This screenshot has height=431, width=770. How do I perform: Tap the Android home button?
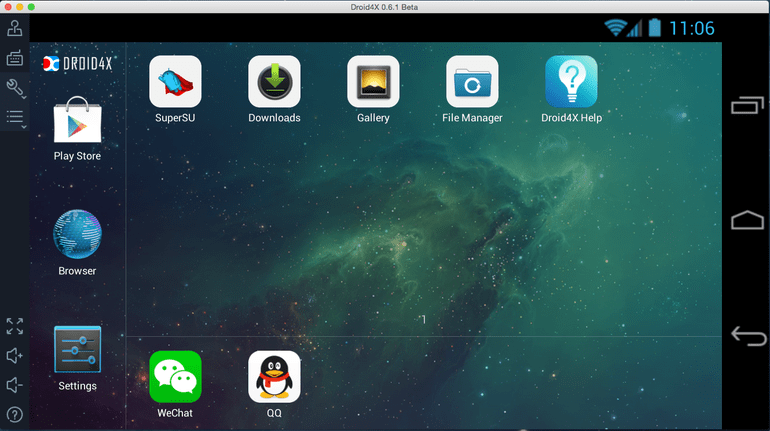(747, 220)
